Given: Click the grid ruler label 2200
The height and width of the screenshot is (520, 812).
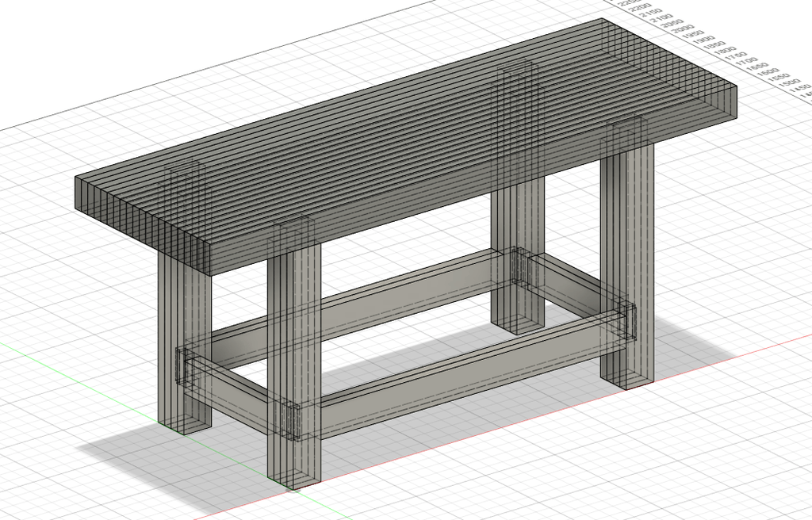Looking at the screenshot, I should [x=640, y=7].
